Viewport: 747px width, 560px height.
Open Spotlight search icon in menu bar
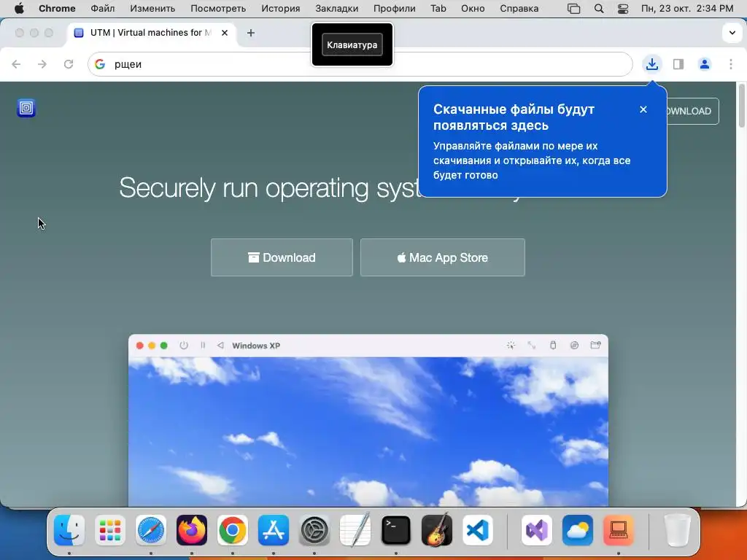[599, 9]
